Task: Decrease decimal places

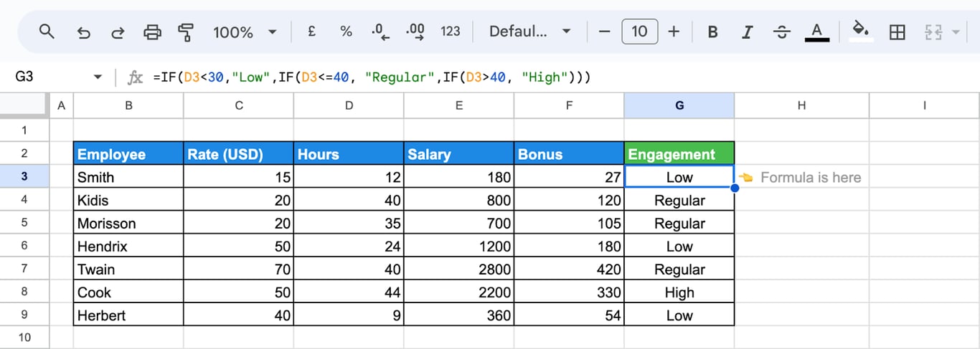Action: tap(380, 32)
